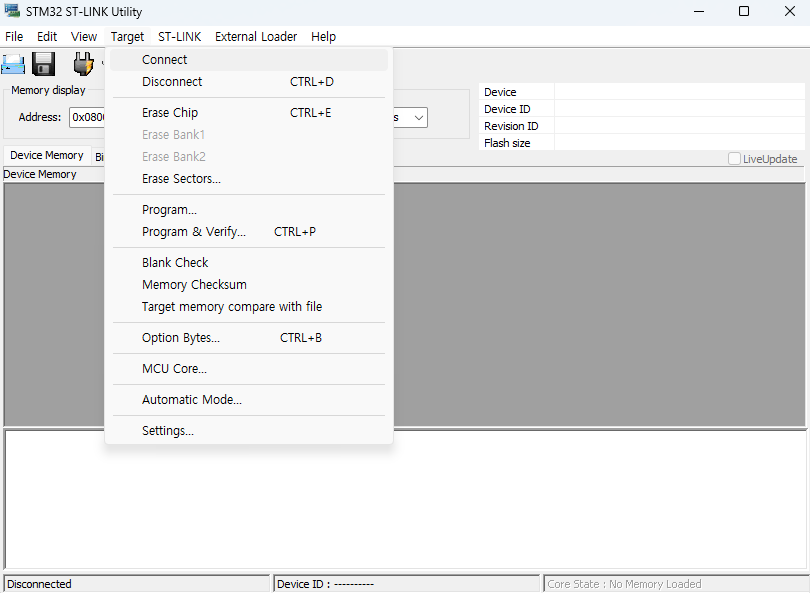Click the Device row value field
Image resolution: width=810 pixels, height=593 pixels.
pos(679,92)
